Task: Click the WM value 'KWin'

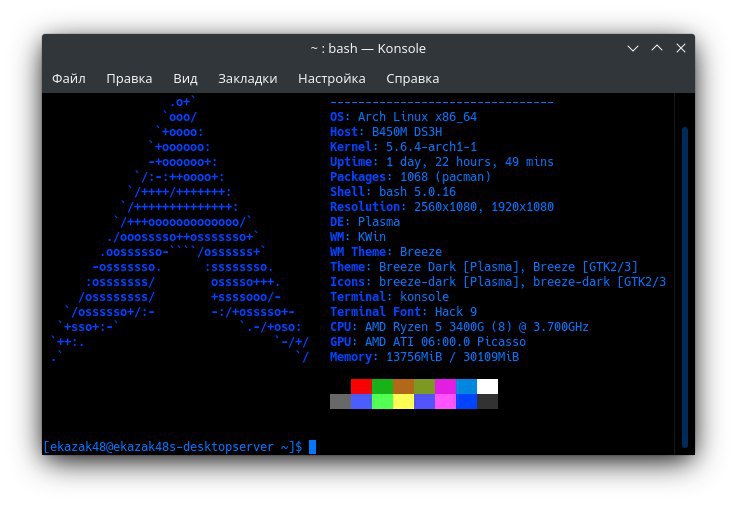Action: tap(372, 237)
